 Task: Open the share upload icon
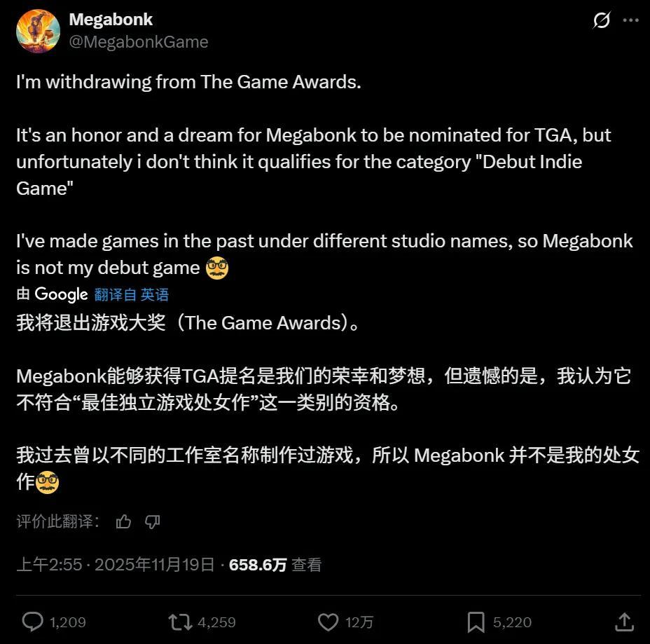coord(624,622)
